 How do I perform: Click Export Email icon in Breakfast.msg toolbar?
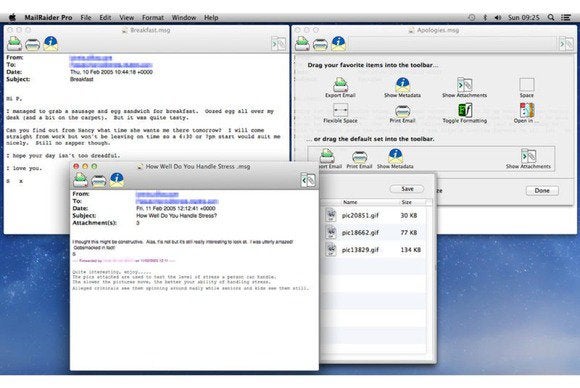14,44
